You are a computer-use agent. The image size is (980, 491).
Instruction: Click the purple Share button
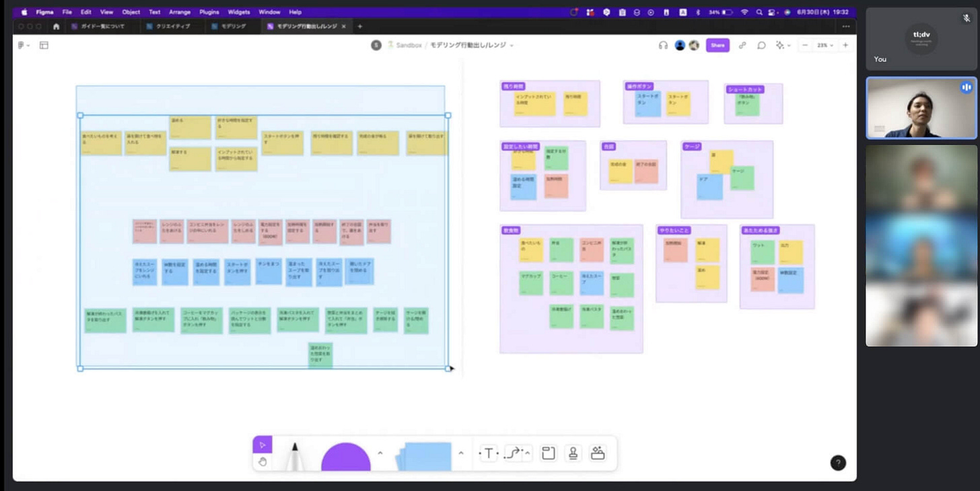(x=717, y=45)
